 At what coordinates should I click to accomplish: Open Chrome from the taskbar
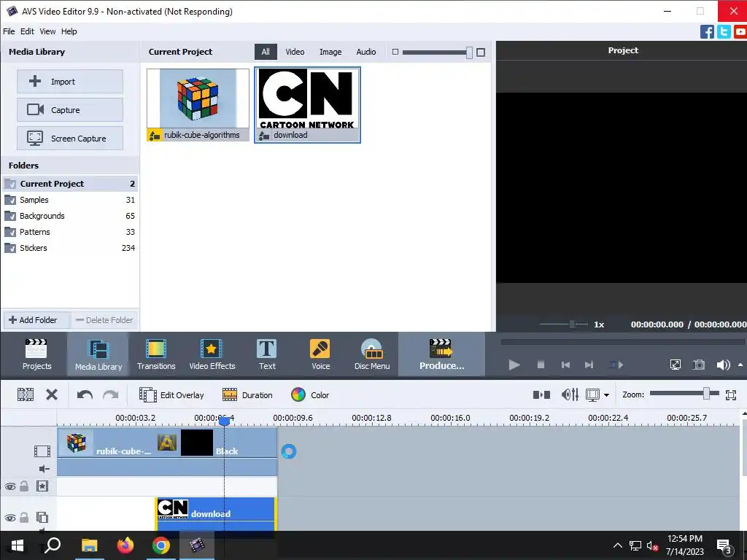click(x=161, y=545)
